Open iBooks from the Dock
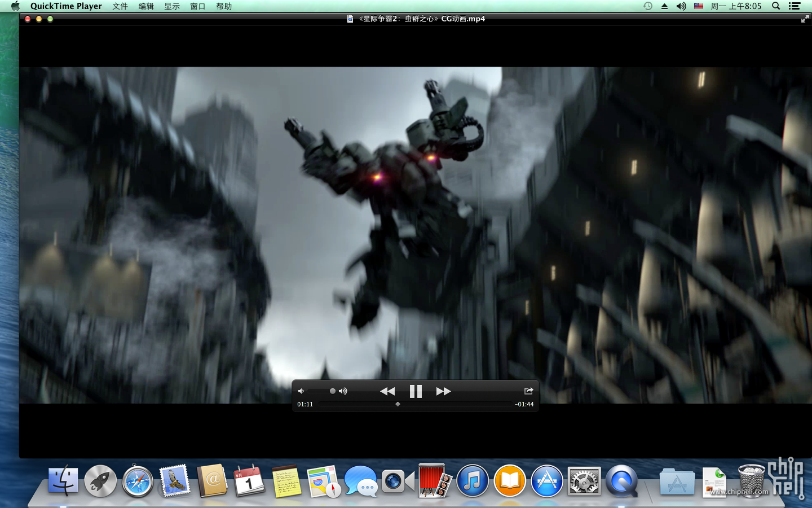 (510, 481)
